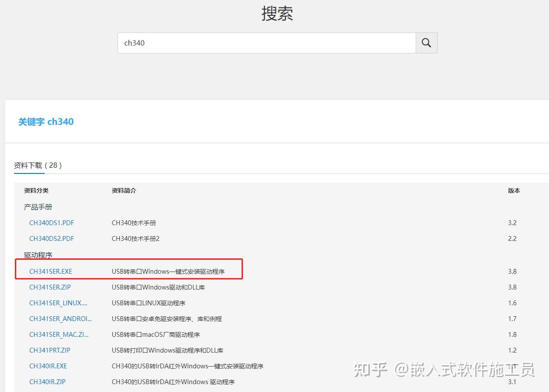Open the CH340DS2.PDF manual link
Image resolution: width=549 pixels, height=392 pixels.
[x=51, y=238]
